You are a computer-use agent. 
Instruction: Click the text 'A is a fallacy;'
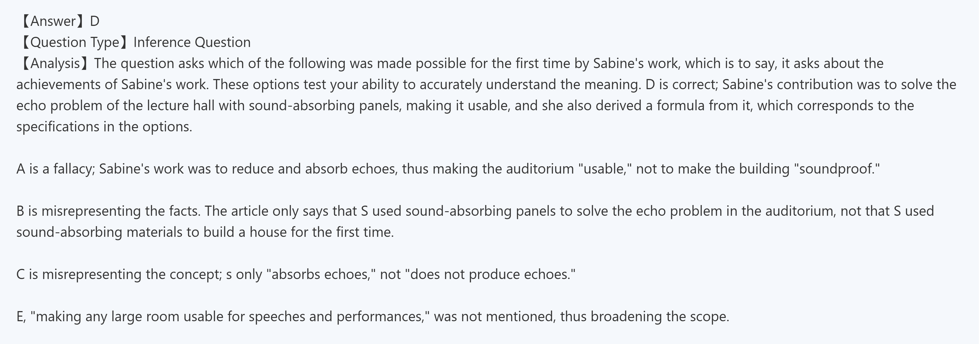point(56,169)
